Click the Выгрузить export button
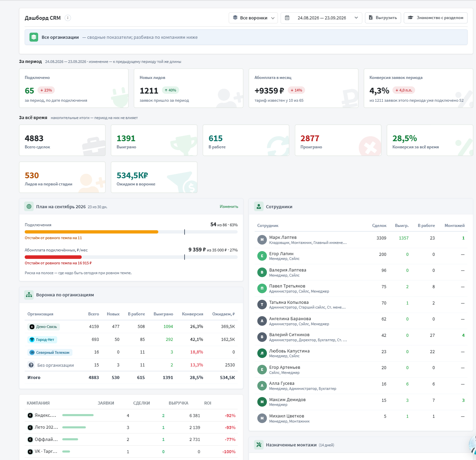 click(x=383, y=18)
